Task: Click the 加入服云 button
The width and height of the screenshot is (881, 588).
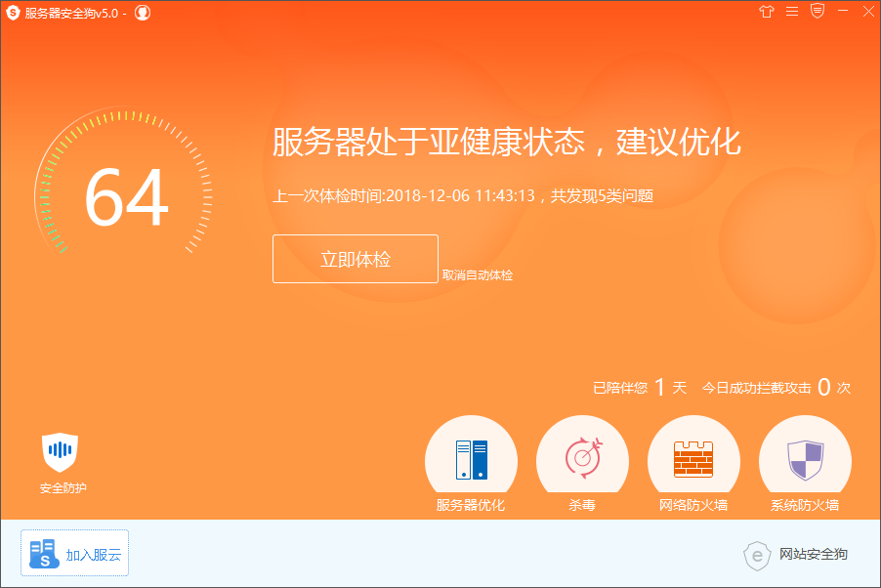Action: [x=74, y=552]
